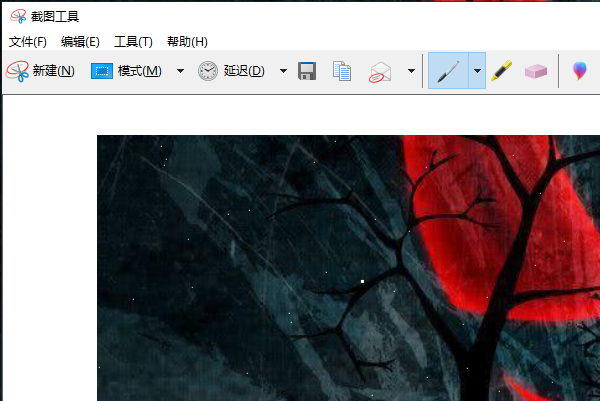Viewport: 600px width, 401px height.
Task: Click the 模式(M) button
Action: coord(127,71)
